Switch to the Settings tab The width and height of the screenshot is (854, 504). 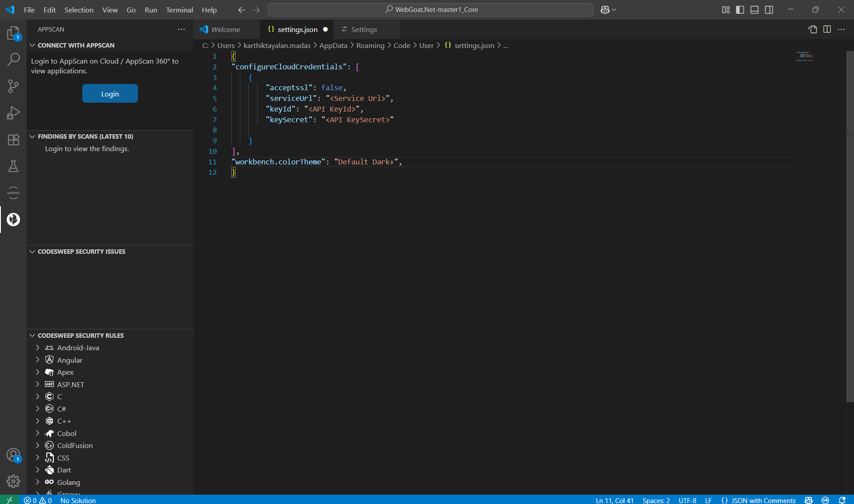[363, 29]
